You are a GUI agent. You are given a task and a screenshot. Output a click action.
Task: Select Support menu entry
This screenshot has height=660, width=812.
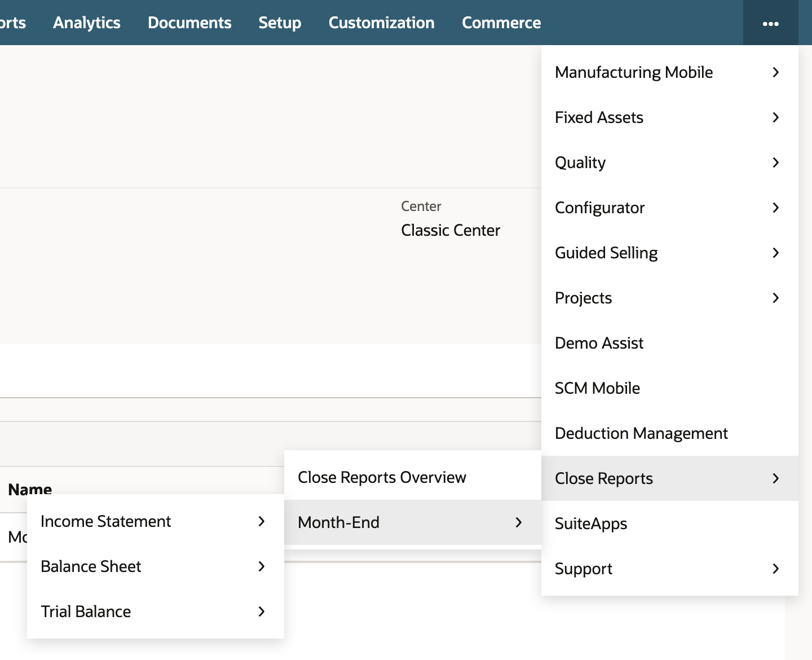[x=670, y=569]
